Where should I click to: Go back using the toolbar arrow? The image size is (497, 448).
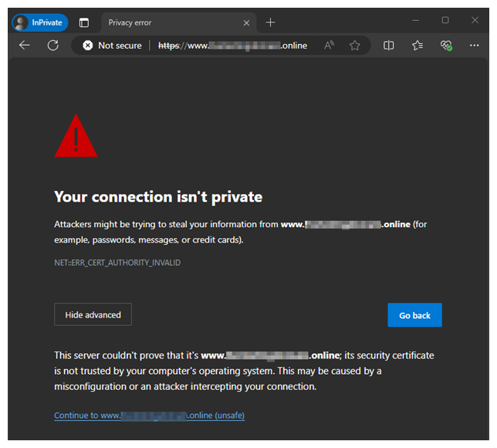[x=25, y=46]
